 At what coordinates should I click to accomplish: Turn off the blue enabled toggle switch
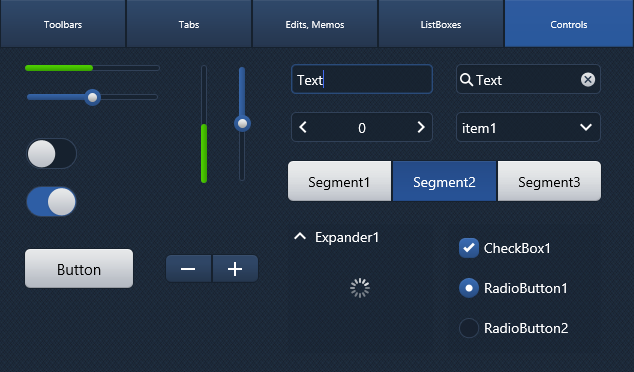pyautogui.click(x=51, y=201)
